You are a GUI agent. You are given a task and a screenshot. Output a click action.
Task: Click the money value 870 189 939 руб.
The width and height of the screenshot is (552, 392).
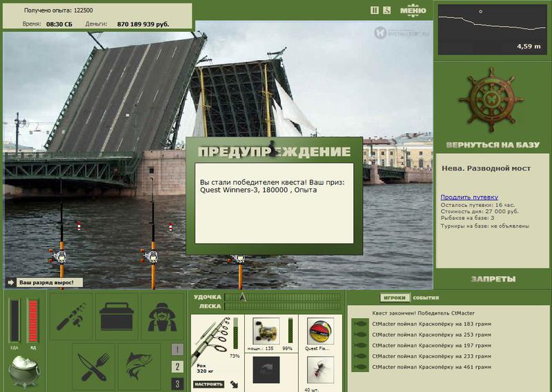pos(143,24)
